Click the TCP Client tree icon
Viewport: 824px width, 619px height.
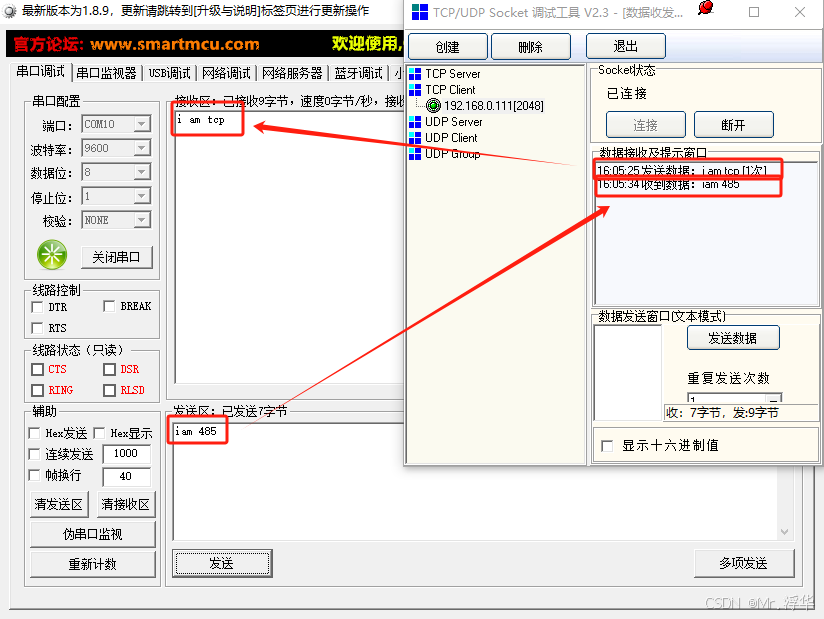point(415,90)
